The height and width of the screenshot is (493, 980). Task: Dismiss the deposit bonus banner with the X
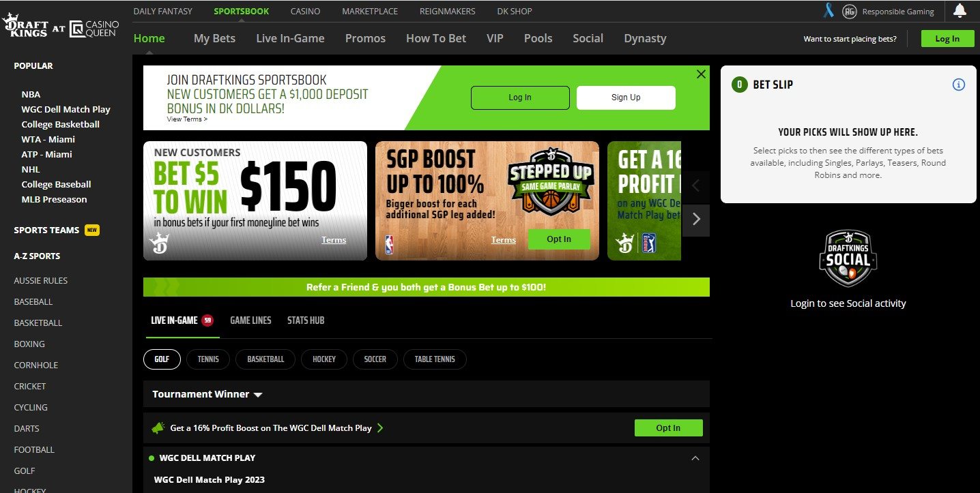(701, 74)
